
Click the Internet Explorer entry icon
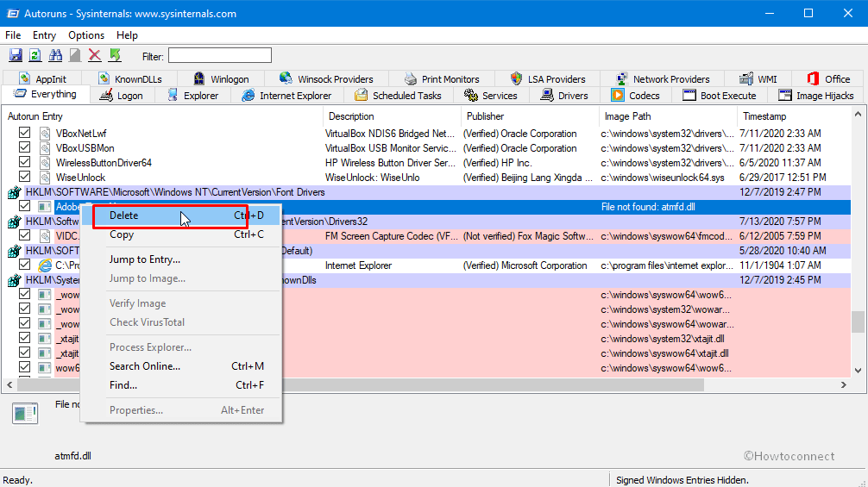[45, 265]
